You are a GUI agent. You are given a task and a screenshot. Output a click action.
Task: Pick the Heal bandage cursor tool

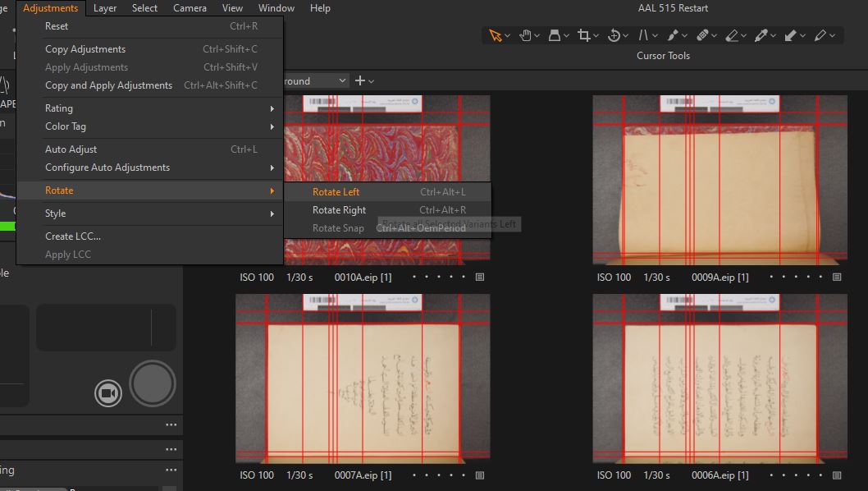click(x=702, y=35)
